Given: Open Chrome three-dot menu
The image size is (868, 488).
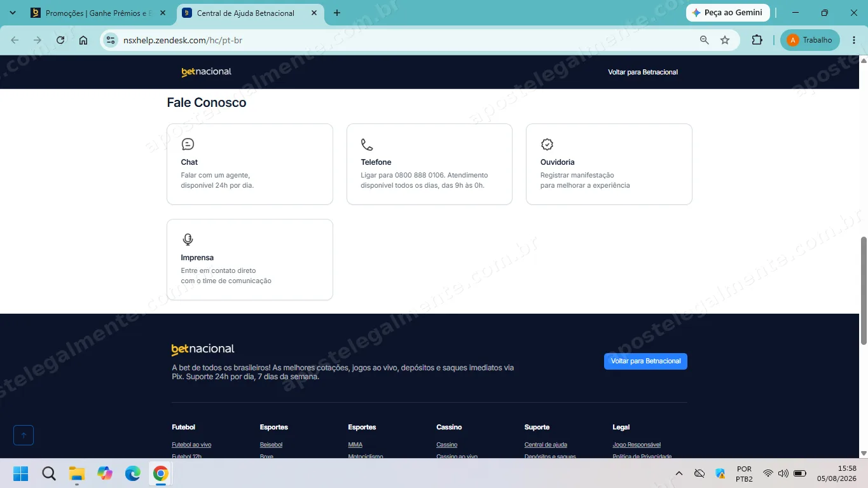Looking at the screenshot, I should click(854, 40).
